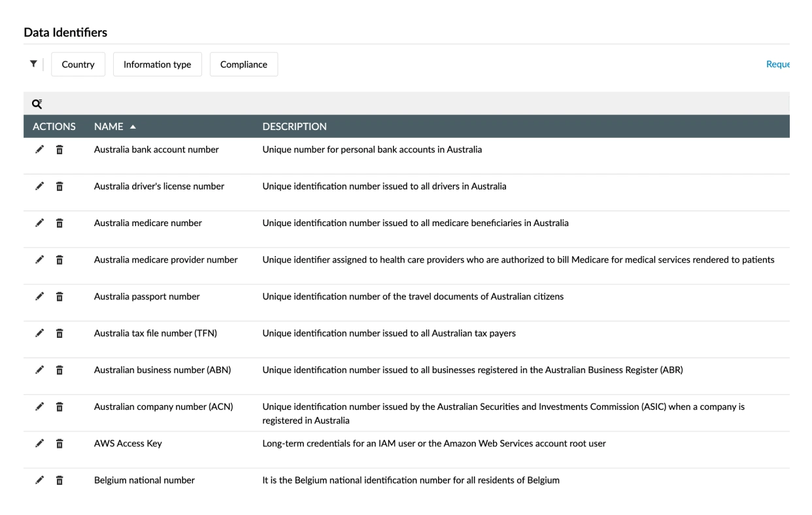The height and width of the screenshot is (515, 812).
Task: Edit Australia medicare number entry
Action: tap(40, 223)
